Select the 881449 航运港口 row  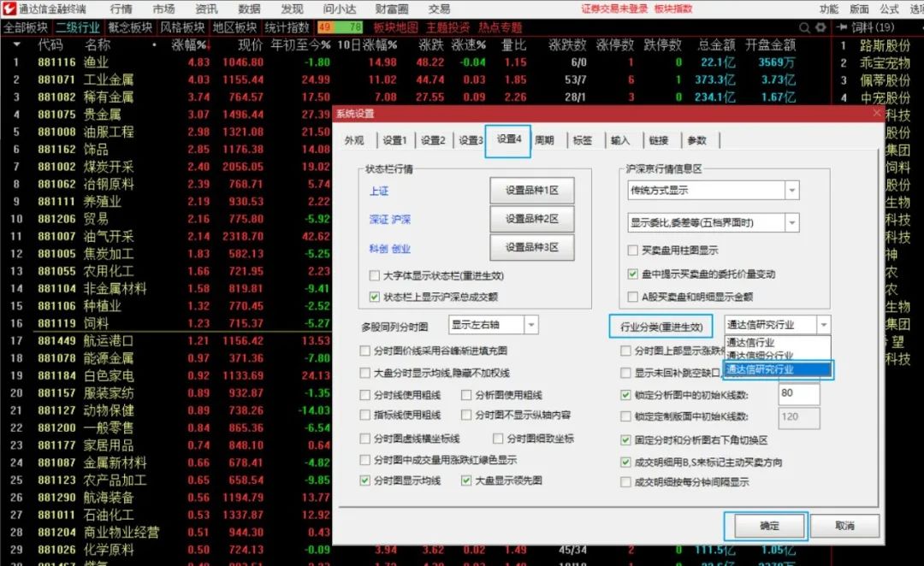tap(166, 340)
